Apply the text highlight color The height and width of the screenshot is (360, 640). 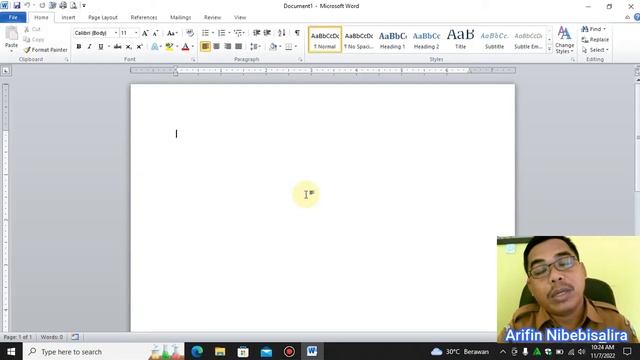(169, 47)
